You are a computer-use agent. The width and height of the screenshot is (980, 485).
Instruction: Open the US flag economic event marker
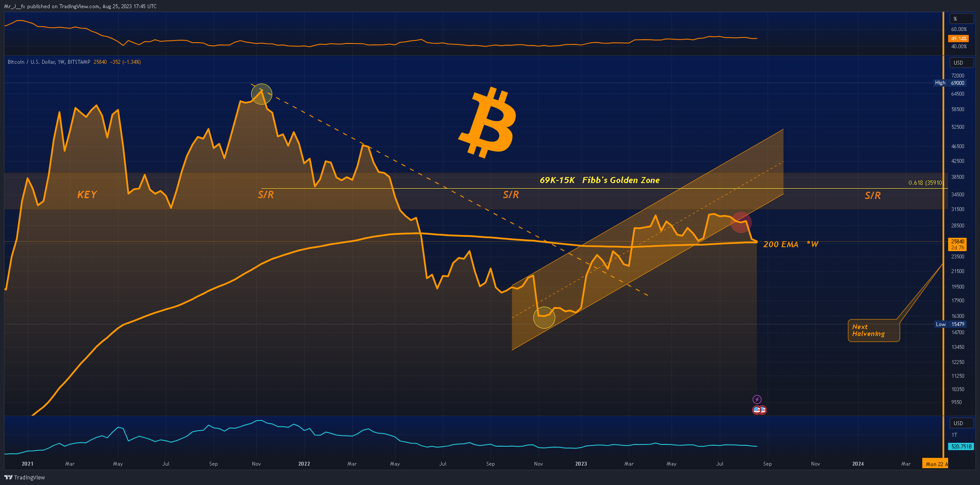tap(757, 410)
